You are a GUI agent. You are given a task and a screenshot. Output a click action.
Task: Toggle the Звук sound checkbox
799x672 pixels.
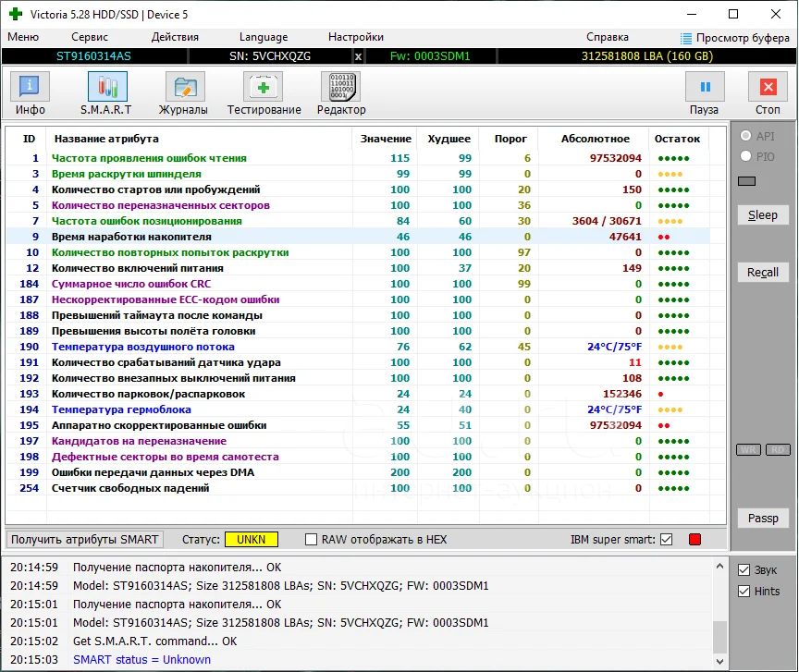[x=744, y=569]
